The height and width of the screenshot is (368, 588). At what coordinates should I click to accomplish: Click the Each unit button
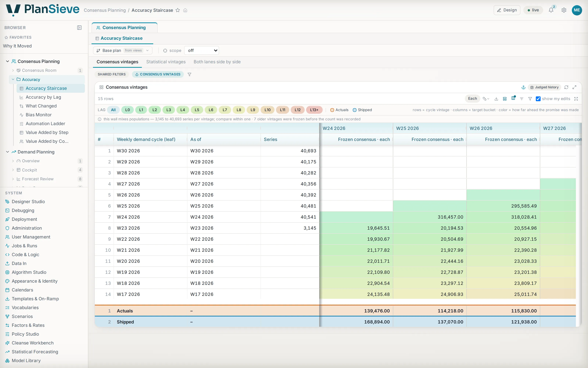pyautogui.click(x=472, y=99)
